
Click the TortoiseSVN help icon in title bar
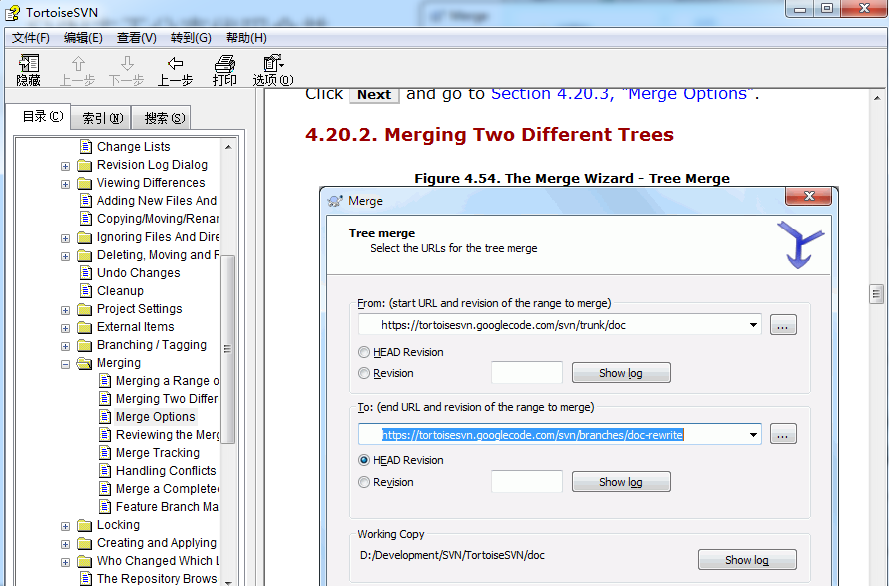[13, 12]
